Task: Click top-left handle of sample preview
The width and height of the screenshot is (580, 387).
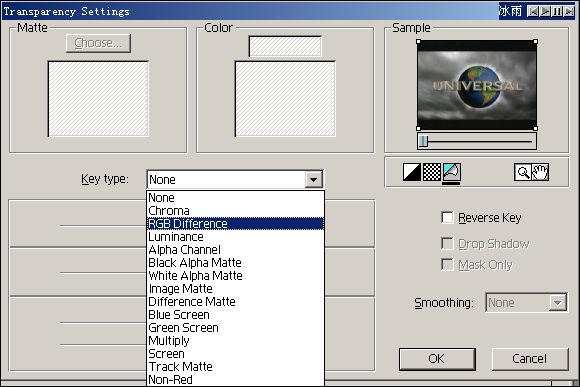Action: [418, 41]
